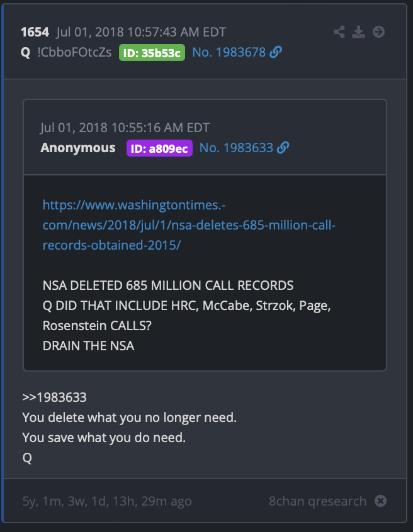Open quoted post link No. 1983633
The image size is (413, 532).
pos(236,148)
